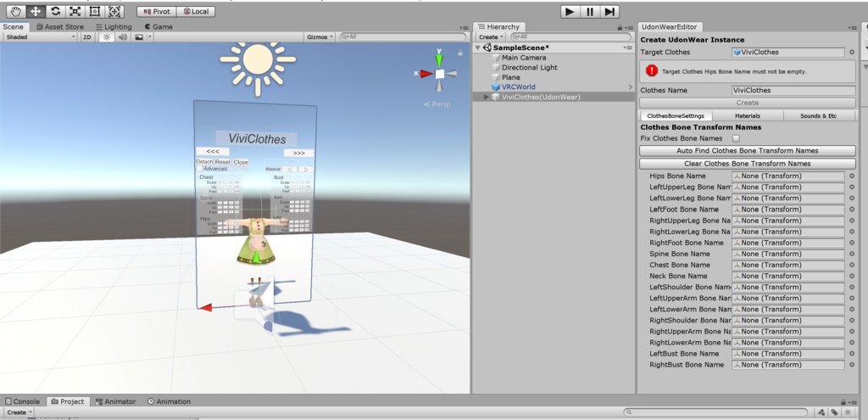Click Search by Label tag icon

(834, 412)
